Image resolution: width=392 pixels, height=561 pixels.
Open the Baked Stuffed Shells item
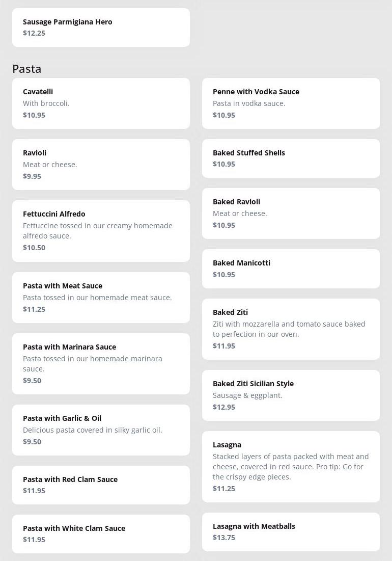pyautogui.click(x=291, y=158)
